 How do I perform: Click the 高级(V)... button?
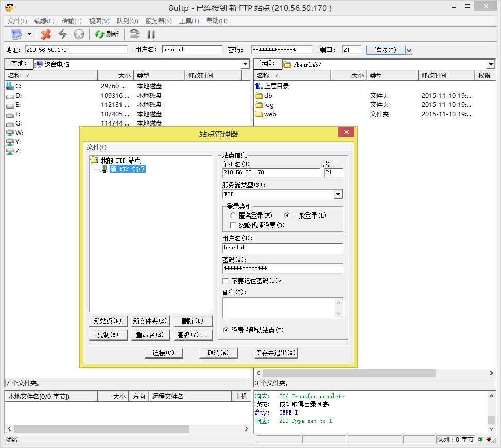193,335
